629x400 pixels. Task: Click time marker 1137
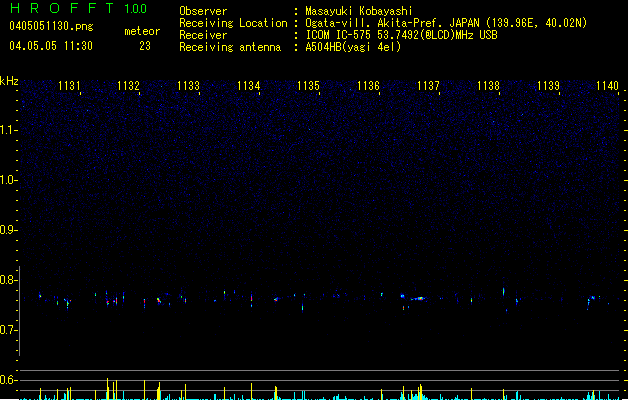coord(428,86)
